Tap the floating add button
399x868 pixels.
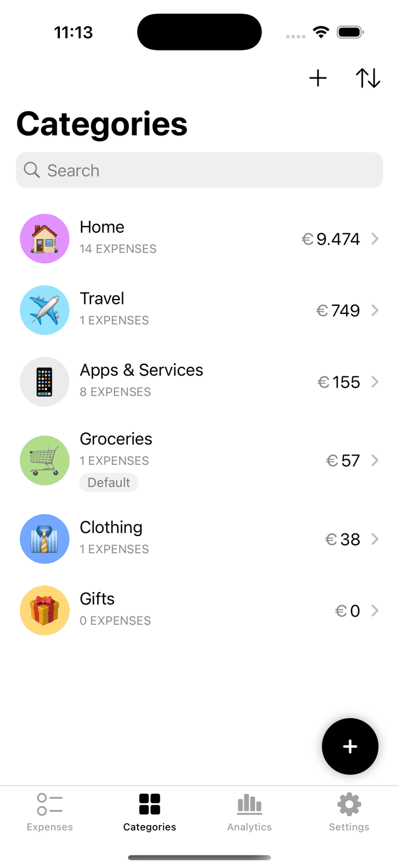pos(350,746)
